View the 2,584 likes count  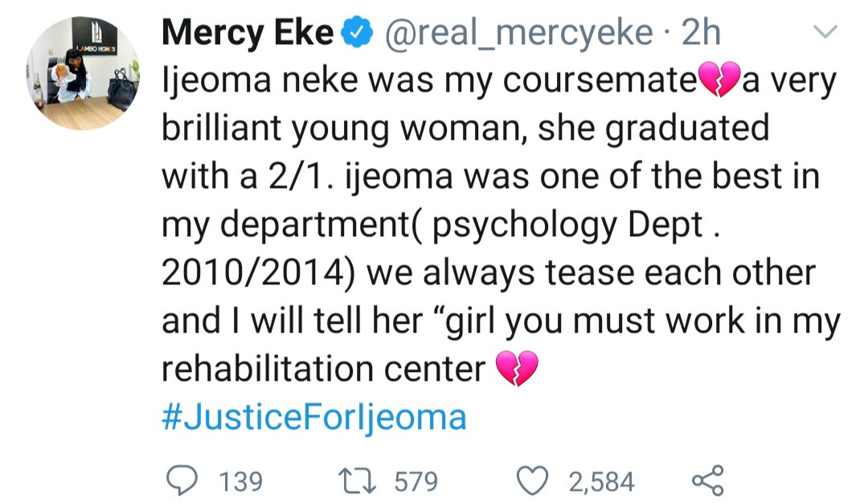coord(602,481)
